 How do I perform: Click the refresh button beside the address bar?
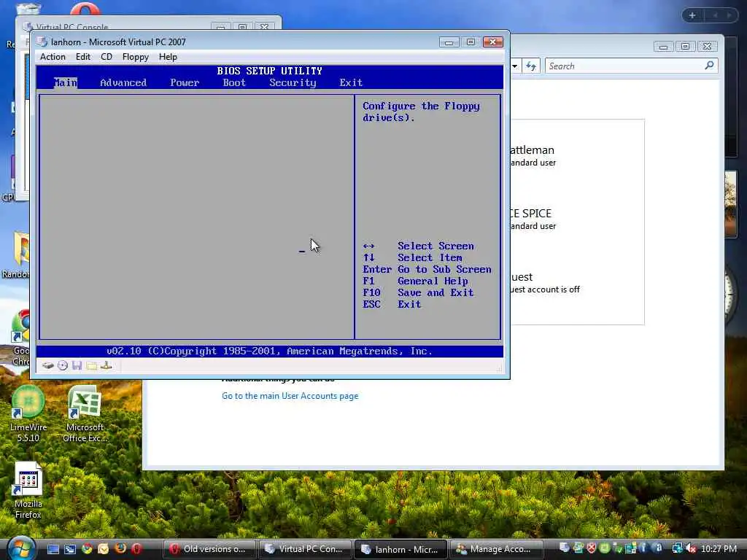pyautogui.click(x=531, y=66)
